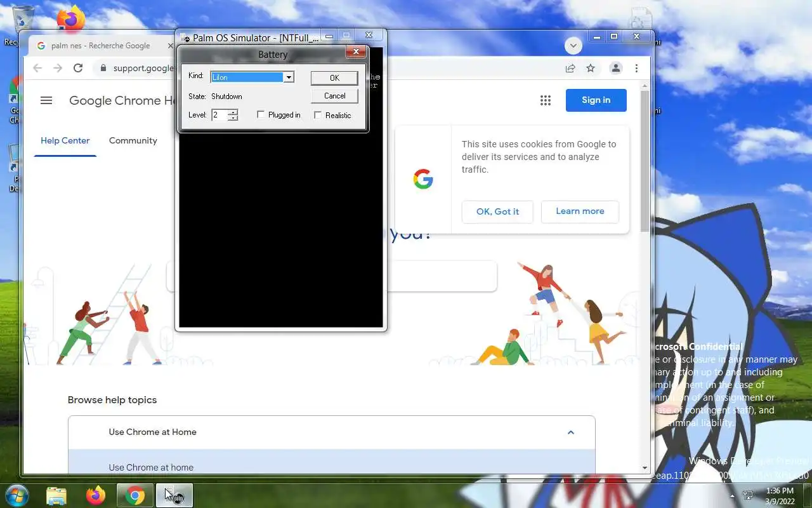Image resolution: width=812 pixels, height=508 pixels.
Task: Click the Chrome address bar URL
Action: tap(143, 69)
